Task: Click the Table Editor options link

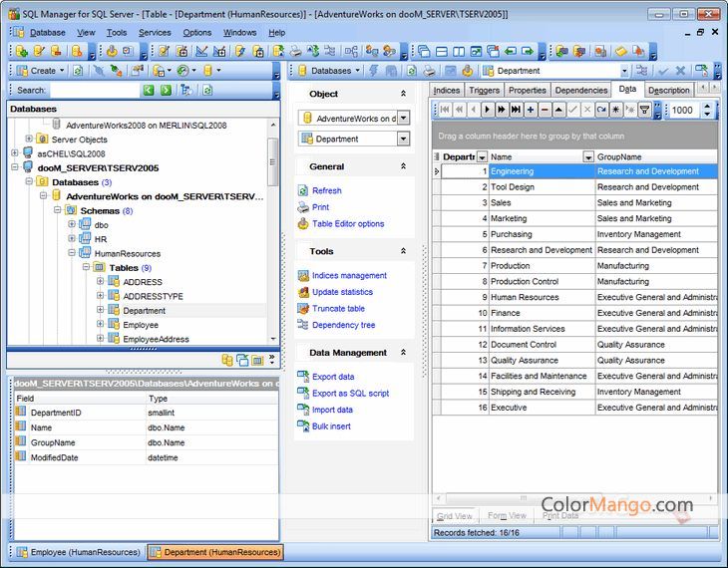Action: tap(348, 223)
